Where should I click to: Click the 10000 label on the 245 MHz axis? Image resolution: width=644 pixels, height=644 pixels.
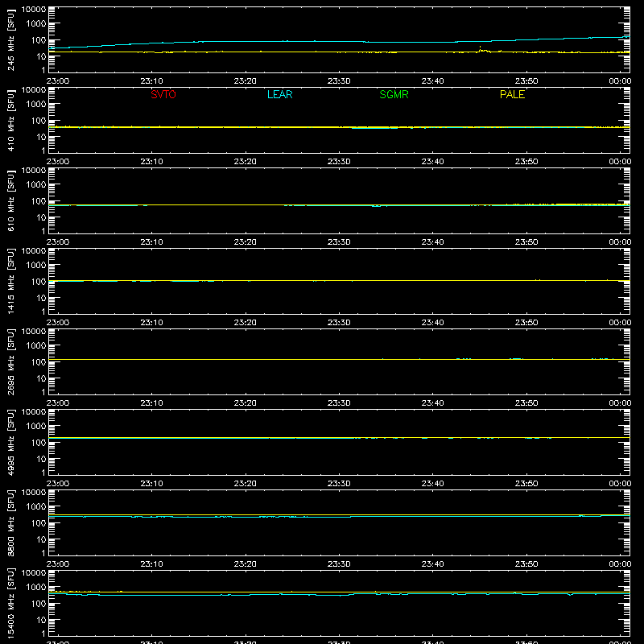click(x=34, y=10)
